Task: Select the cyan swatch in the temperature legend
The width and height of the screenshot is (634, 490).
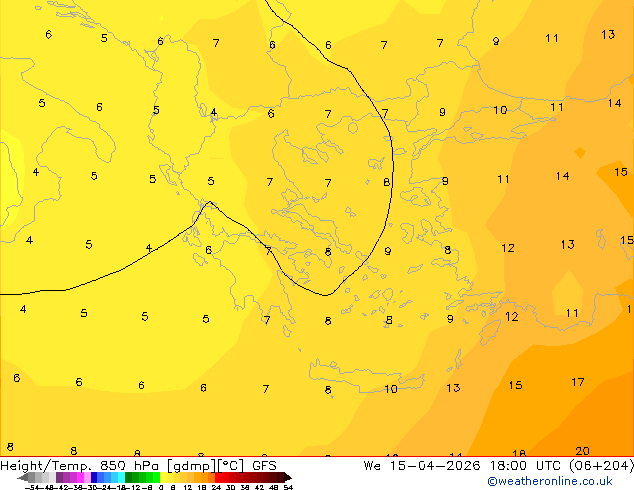Action: click(122, 477)
